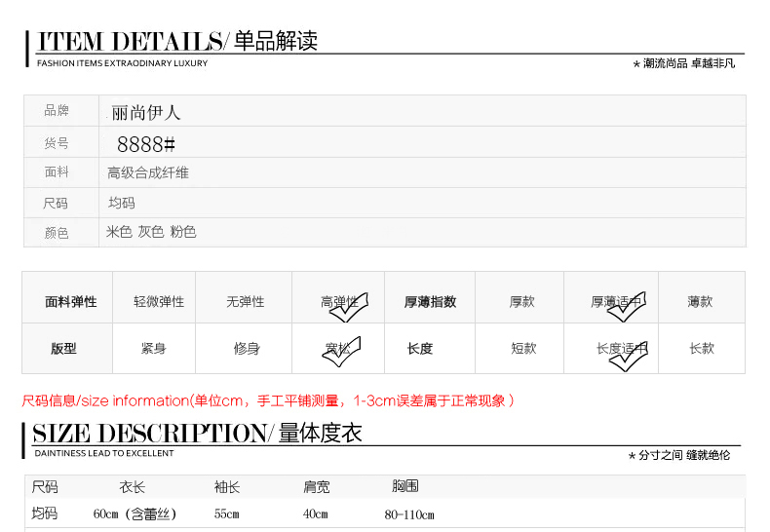Click the 均码 size row label

pyautogui.click(x=45, y=513)
